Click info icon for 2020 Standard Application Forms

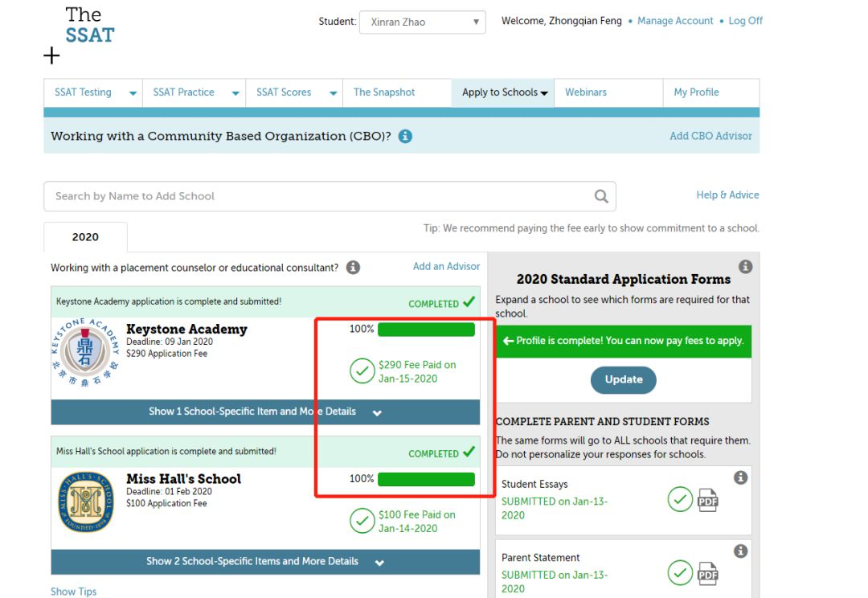(745, 267)
